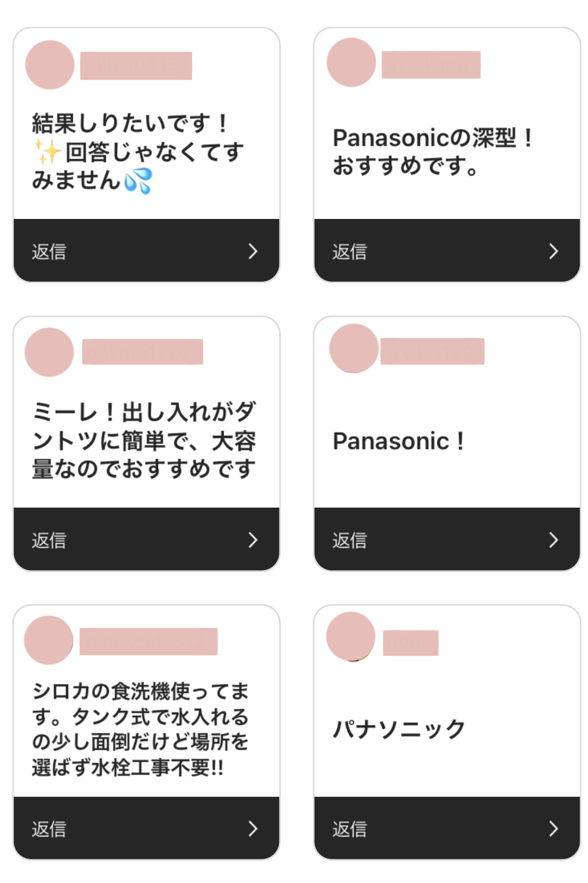Open the username on the パナソニック card
Screen dimensions: 588x883
(x=410, y=643)
